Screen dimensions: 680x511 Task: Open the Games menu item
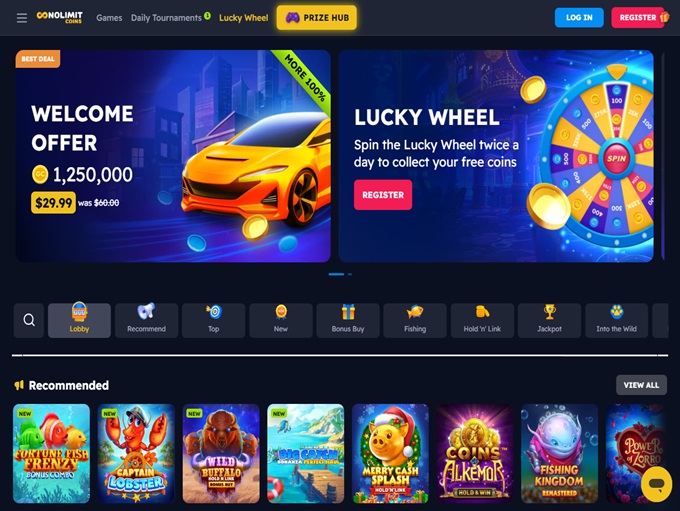(x=109, y=18)
